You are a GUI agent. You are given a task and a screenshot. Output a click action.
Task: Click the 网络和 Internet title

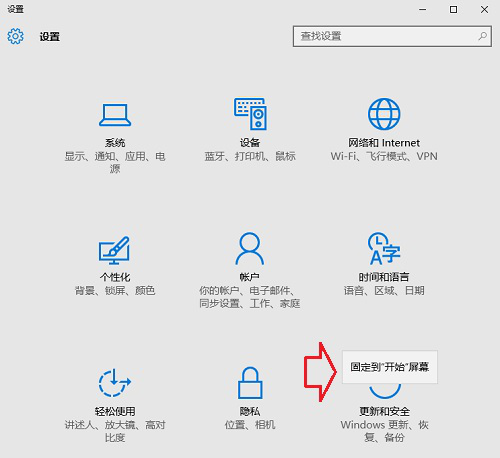pyautogui.click(x=384, y=143)
